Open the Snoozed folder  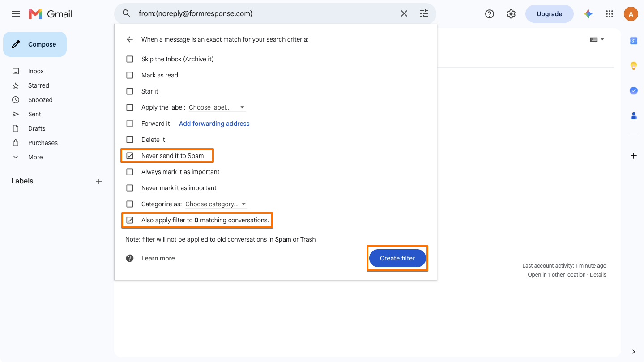point(40,100)
